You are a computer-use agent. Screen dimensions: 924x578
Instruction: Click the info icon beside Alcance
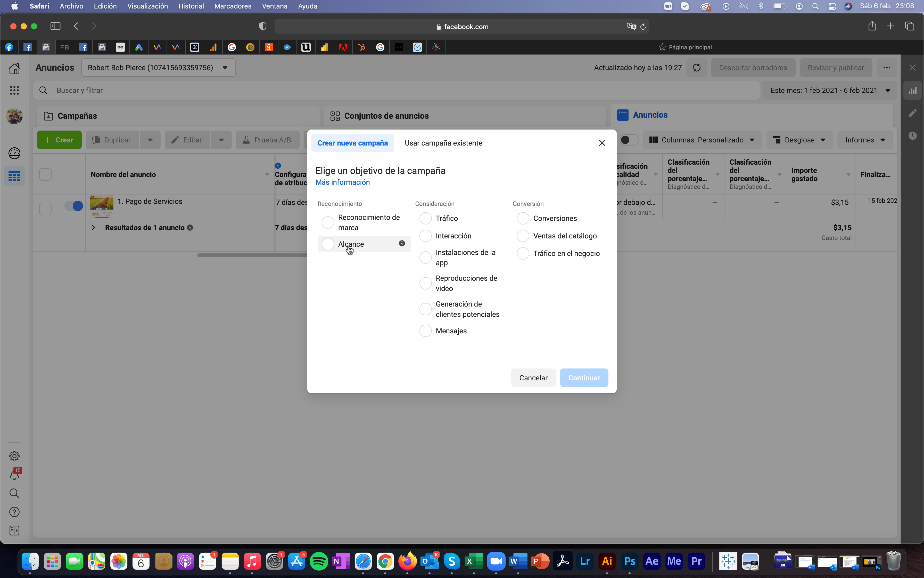(x=402, y=244)
